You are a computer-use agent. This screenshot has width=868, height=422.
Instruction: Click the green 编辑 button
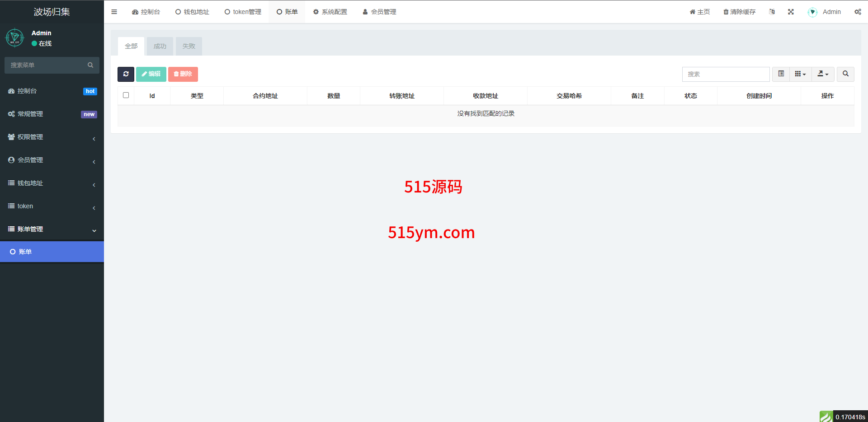151,74
